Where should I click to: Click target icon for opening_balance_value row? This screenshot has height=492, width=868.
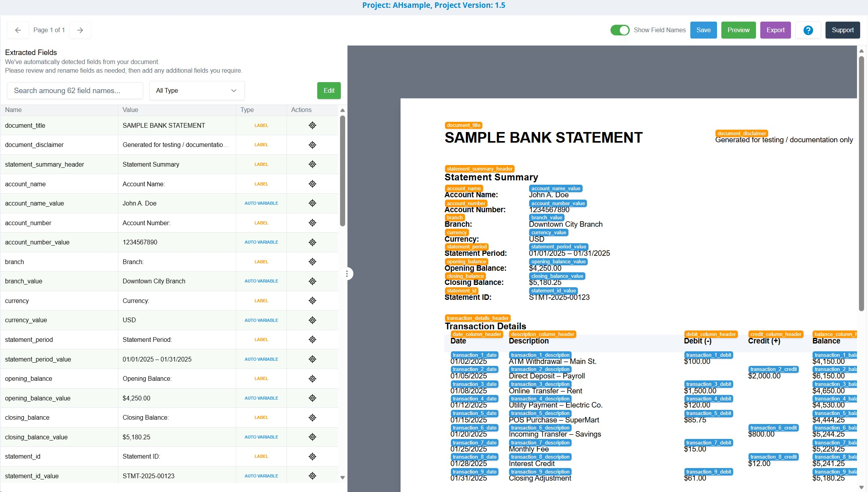click(312, 398)
